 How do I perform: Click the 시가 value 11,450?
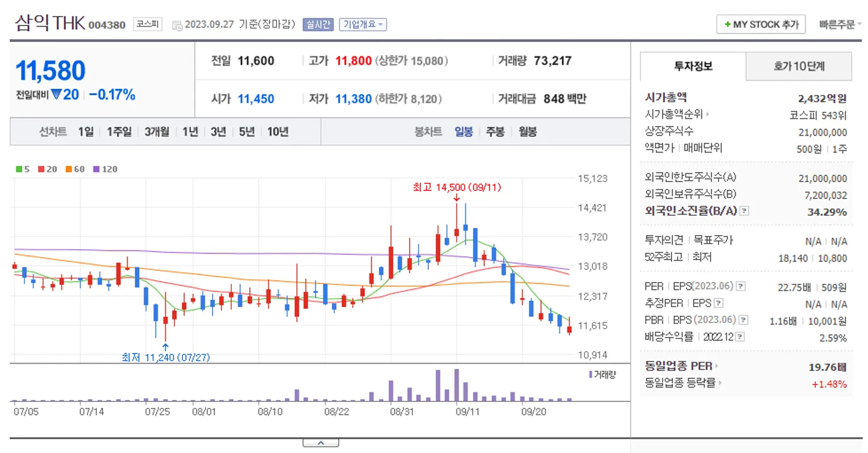coord(256,99)
